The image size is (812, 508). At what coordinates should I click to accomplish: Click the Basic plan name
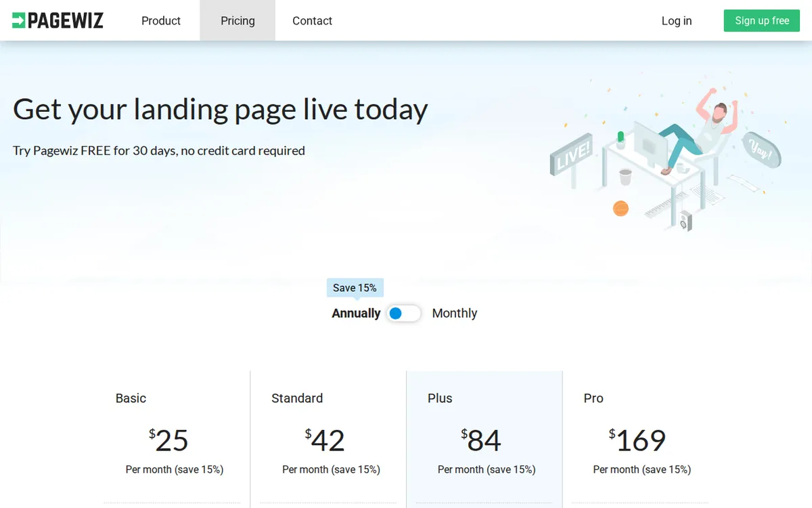(131, 398)
